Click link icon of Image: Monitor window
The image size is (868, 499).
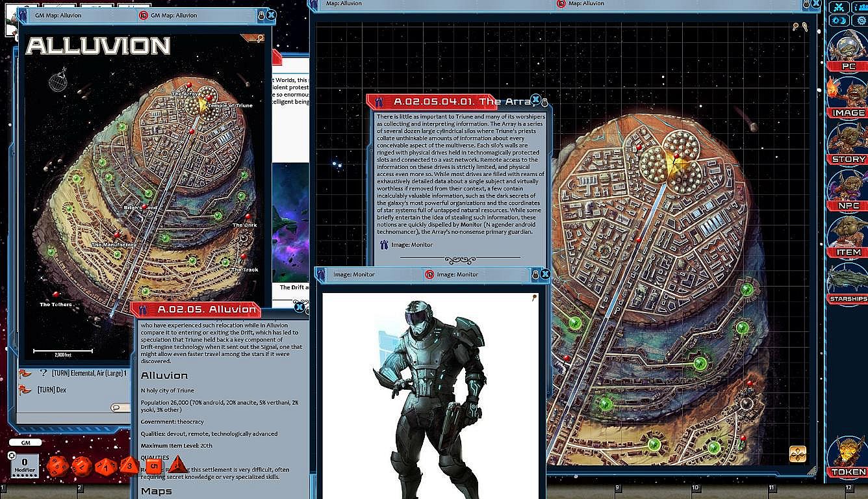click(x=322, y=274)
